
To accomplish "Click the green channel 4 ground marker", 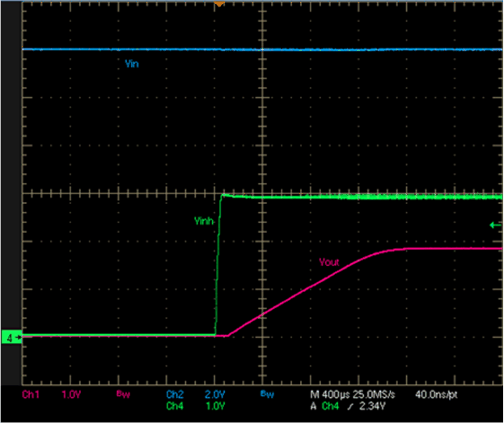I will click(x=11, y=336).
